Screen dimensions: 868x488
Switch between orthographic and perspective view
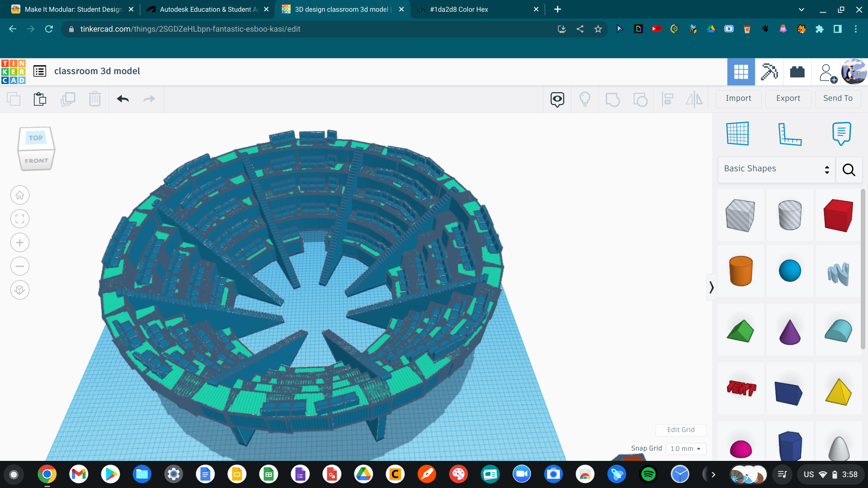(x=20, y=290)
